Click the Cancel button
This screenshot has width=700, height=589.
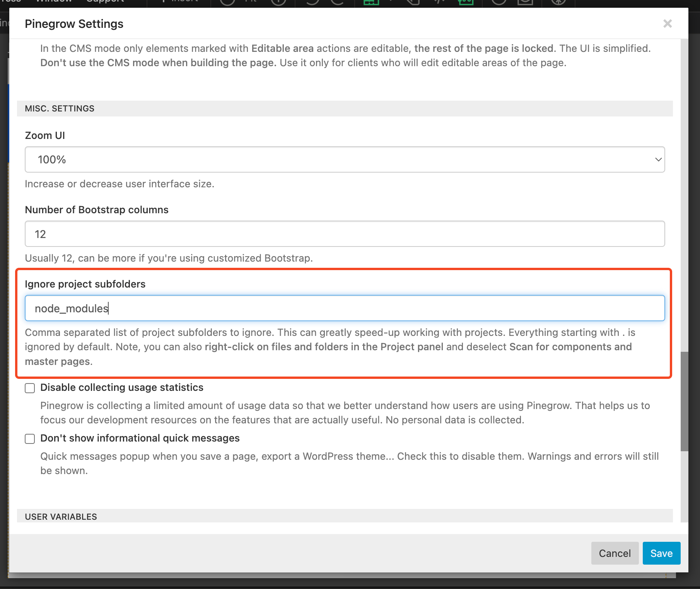coord(615,553)
